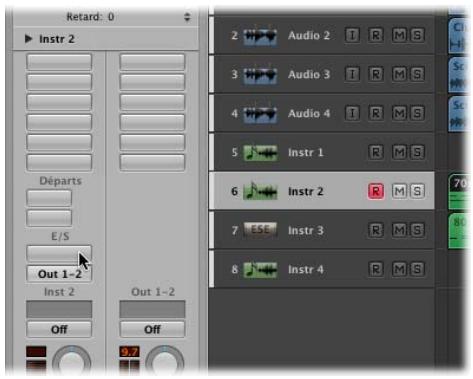Screen dimensions: 473x379
Task: Select the Instr 4 track name
Action: click(x=306, y=269)
